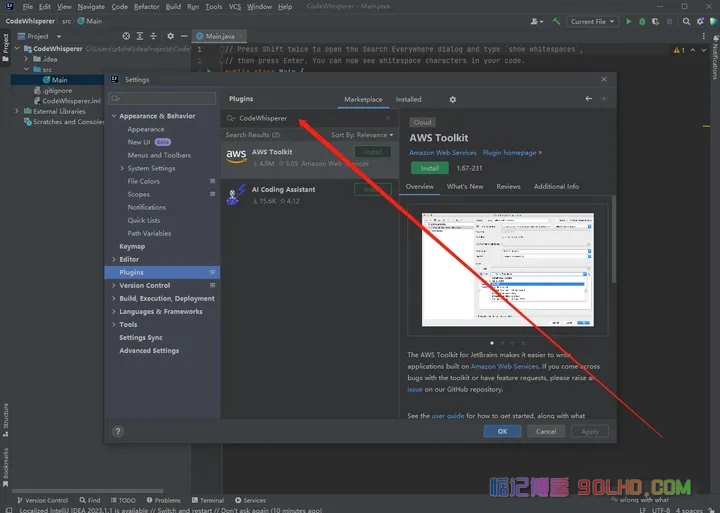Screen dimensions: 720x513
Task: Click green Install button in AWS Toolkit details
Action: pyautogui.click(x=430, y=168)
